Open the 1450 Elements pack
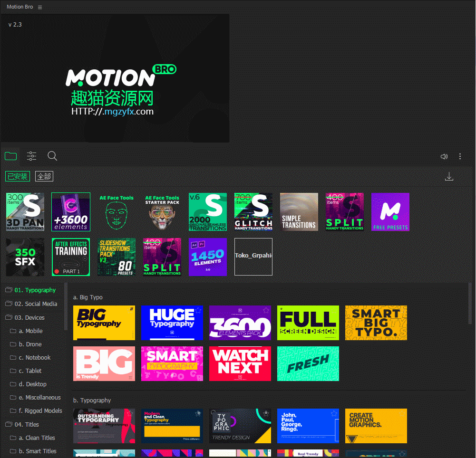This screenshot has width=476, height=458. pyautogui.click(x=208, y=257)
